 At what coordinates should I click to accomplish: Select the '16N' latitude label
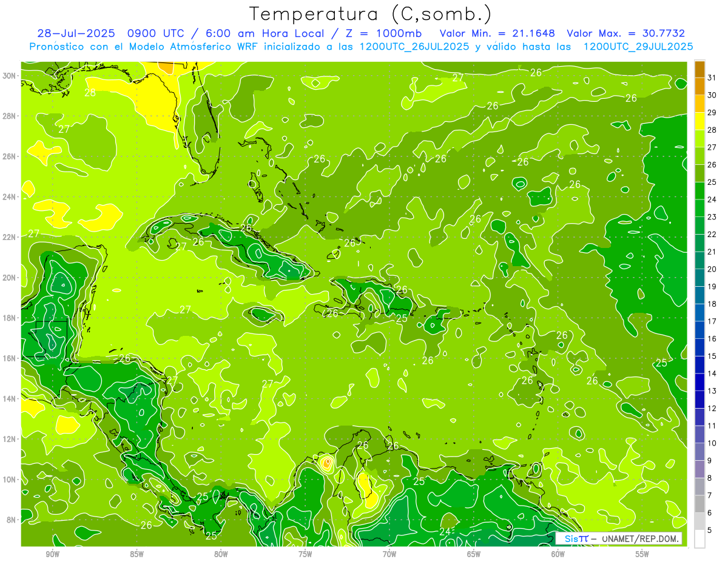10,358
